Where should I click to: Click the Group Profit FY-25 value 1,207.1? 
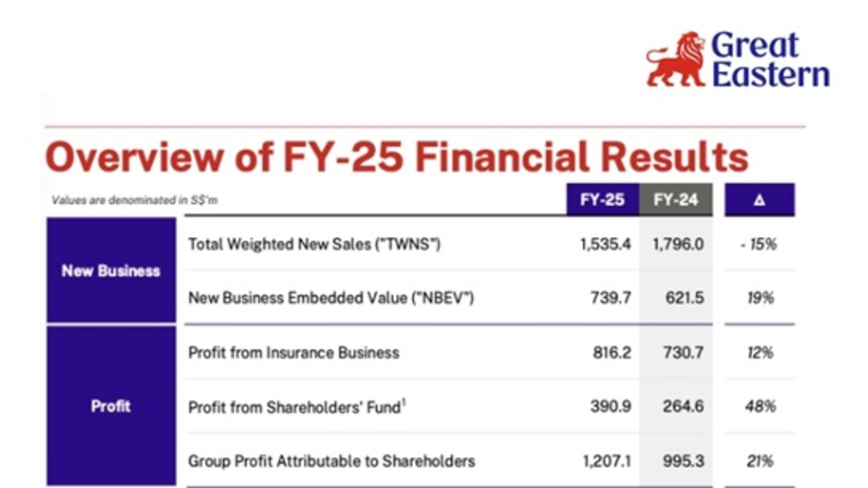[x=607, y=461]
